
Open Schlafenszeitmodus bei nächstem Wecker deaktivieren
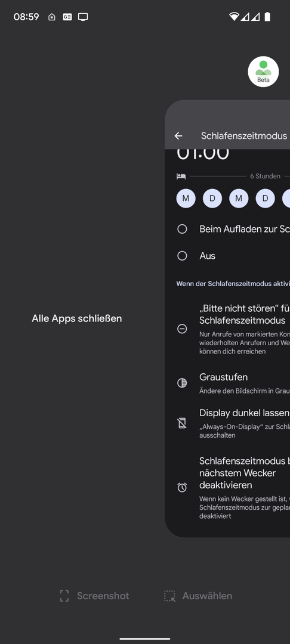[227, 487]
